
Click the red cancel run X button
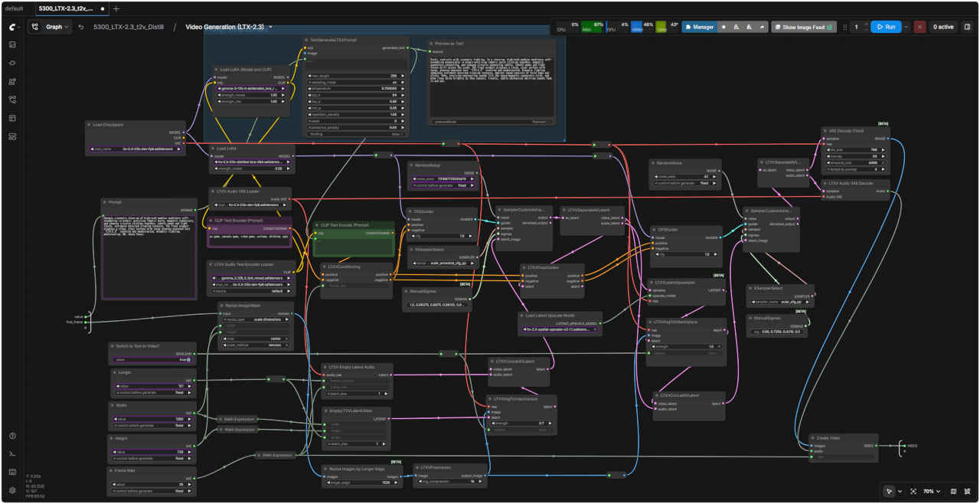point(920,27)
